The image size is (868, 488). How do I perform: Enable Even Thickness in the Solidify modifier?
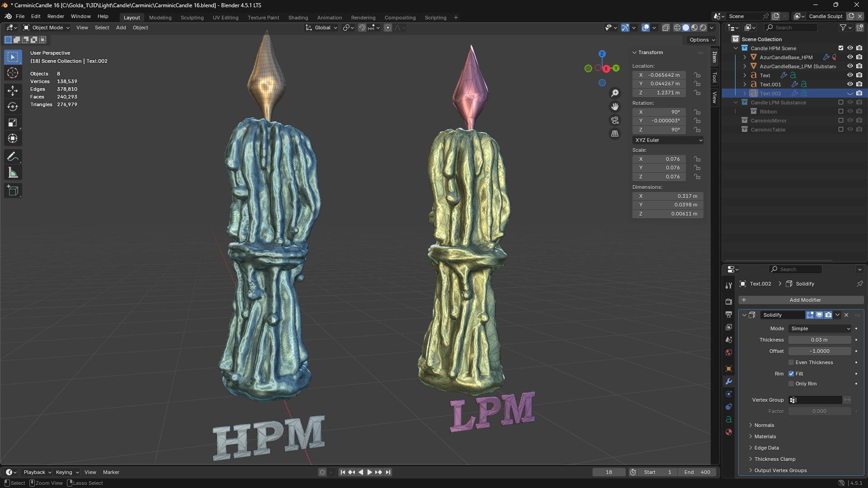[791, 362]
